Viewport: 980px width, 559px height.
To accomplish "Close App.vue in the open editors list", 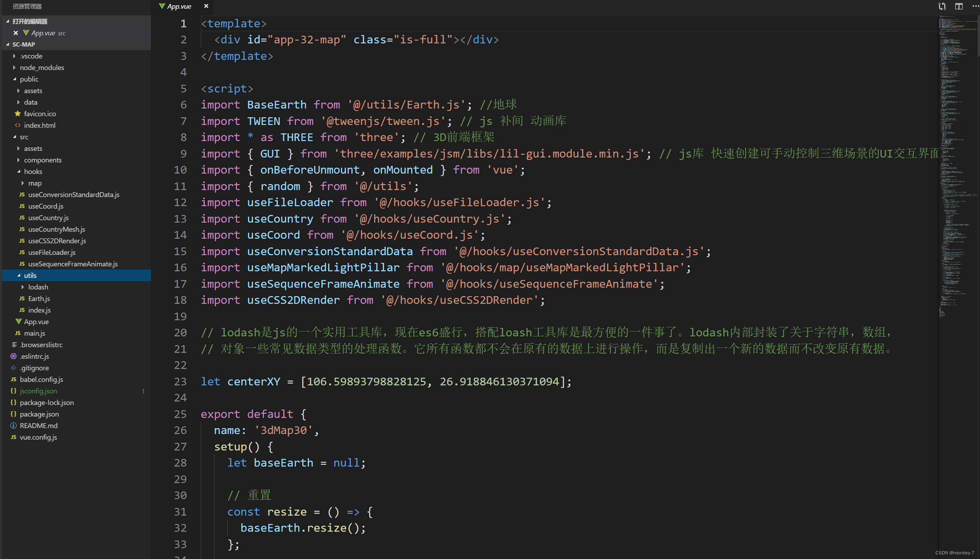I will pos(16,33).
